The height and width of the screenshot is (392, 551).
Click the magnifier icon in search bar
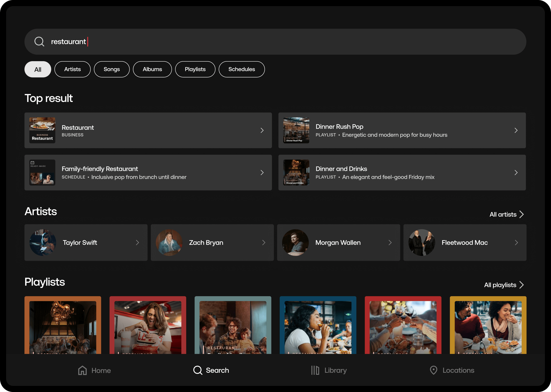coord(39,41)
